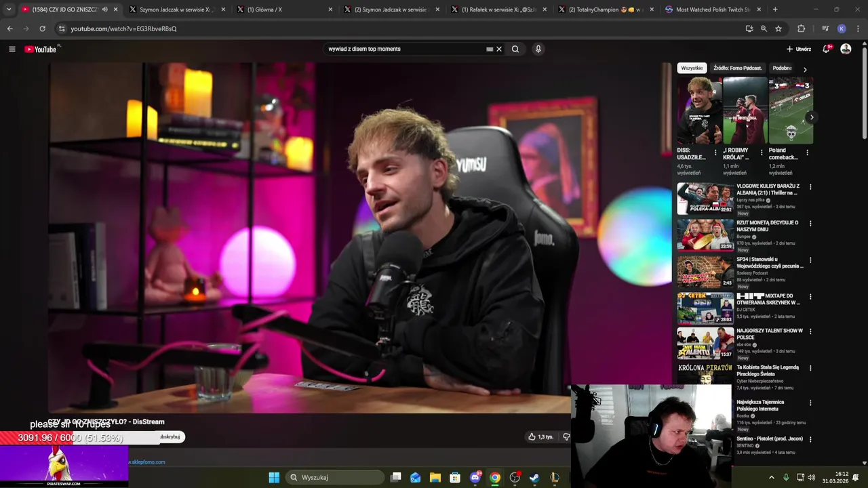The height and width of the screenshot is (488, 868).
Task: Open options menu for RZUT MONETĄ video
Action: click(x=810, y=224)
